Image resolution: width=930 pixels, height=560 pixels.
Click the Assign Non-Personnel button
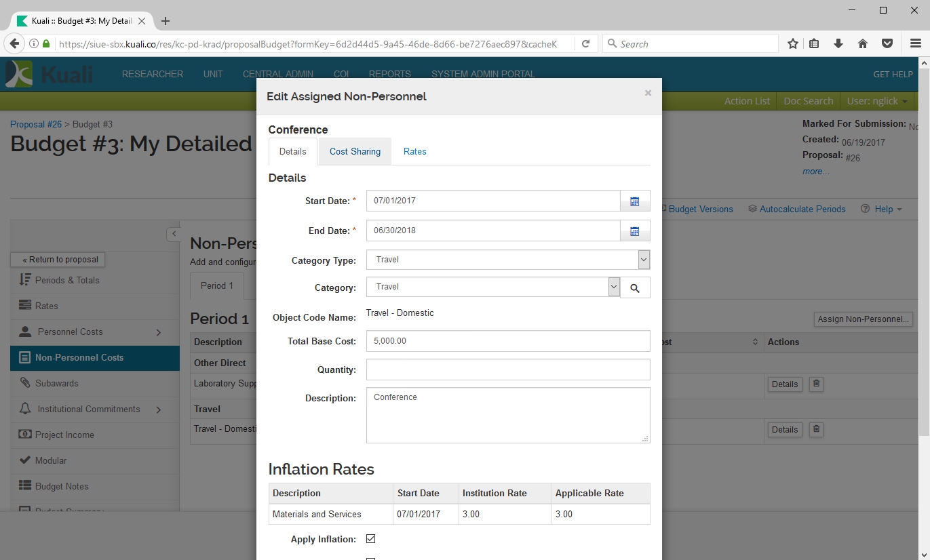tap(862, 319)
